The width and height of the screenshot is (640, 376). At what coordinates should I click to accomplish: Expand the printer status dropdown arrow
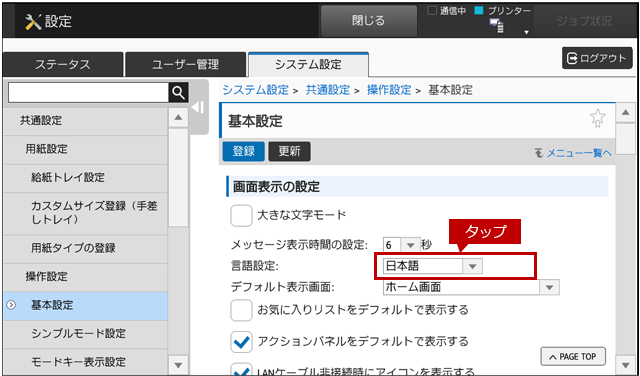pos(527,32)
